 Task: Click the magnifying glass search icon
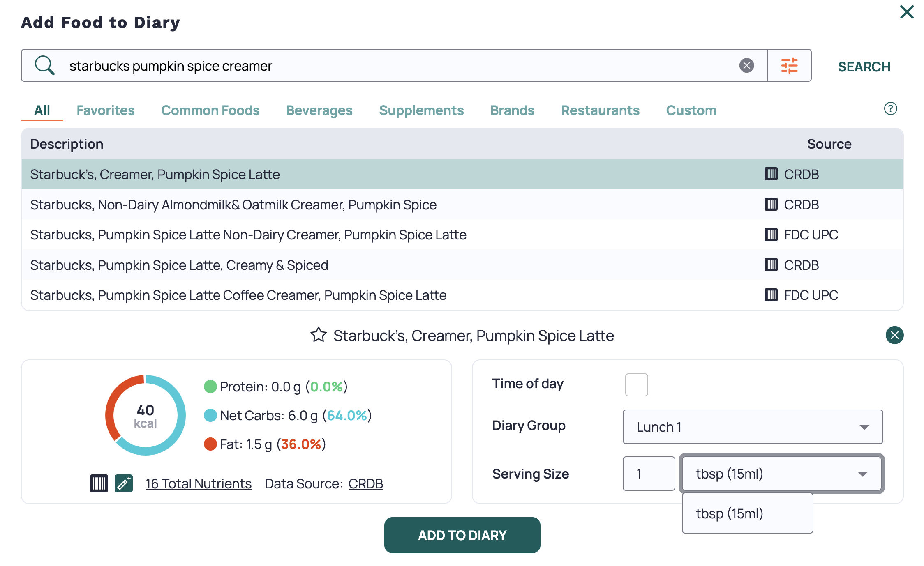[45, 65]
